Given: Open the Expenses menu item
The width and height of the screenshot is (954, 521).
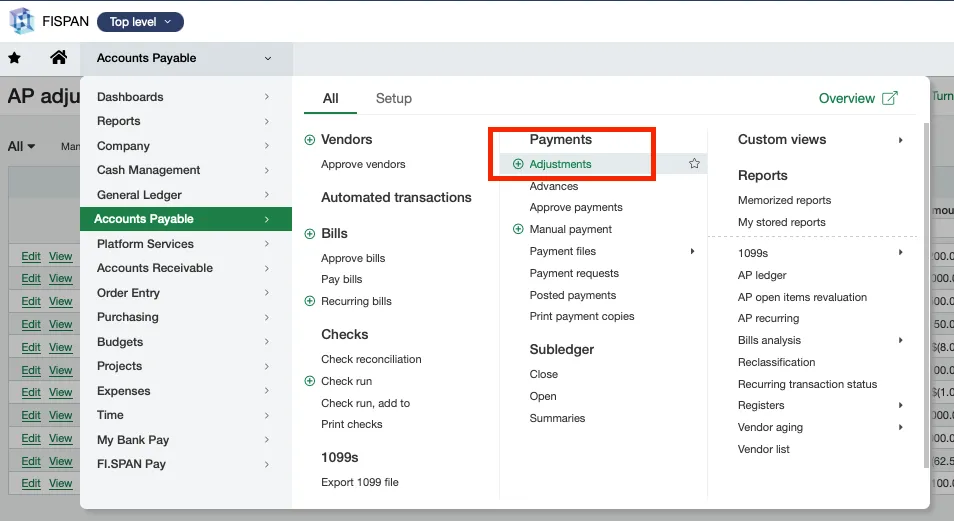Looking at the screenshot, I should point(186,391).
